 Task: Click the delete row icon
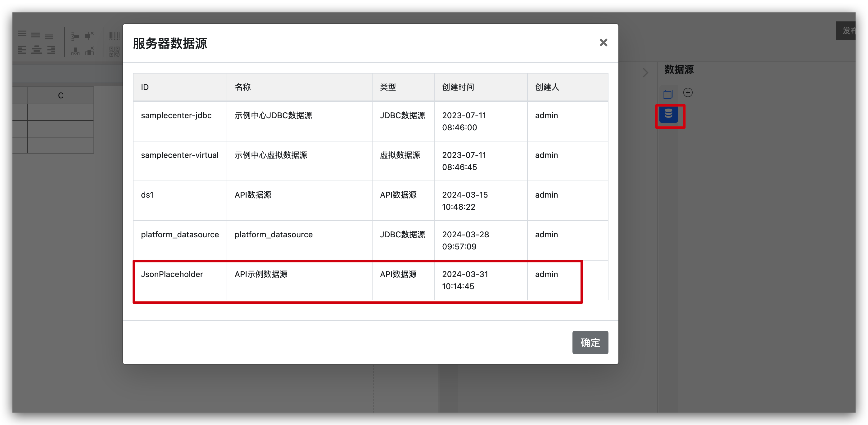(x=89, y=35)
